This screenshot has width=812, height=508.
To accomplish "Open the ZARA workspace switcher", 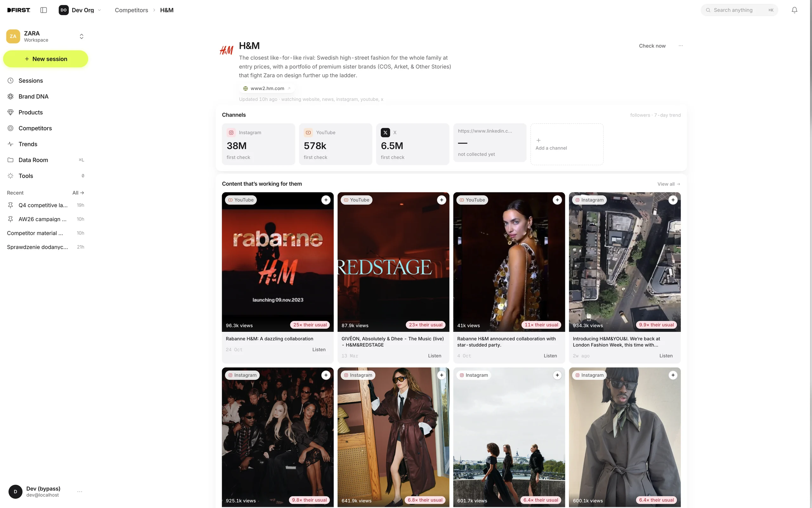I will [x=46, y=36].
